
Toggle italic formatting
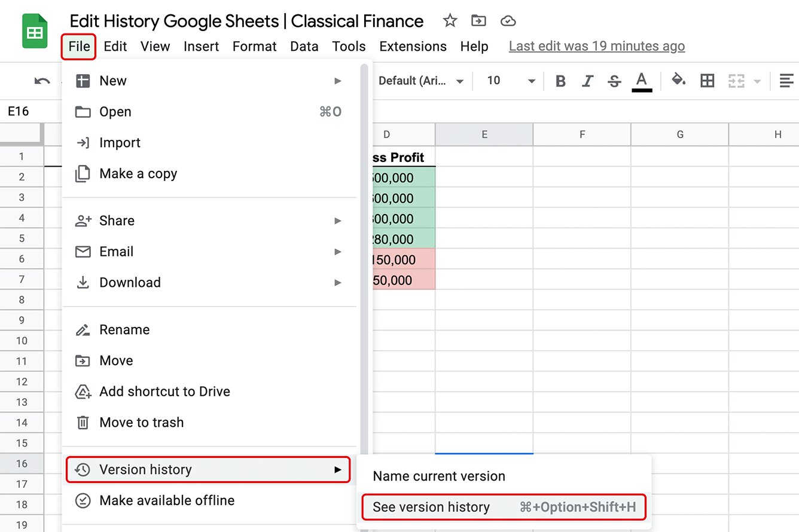(x=587, y=81)
